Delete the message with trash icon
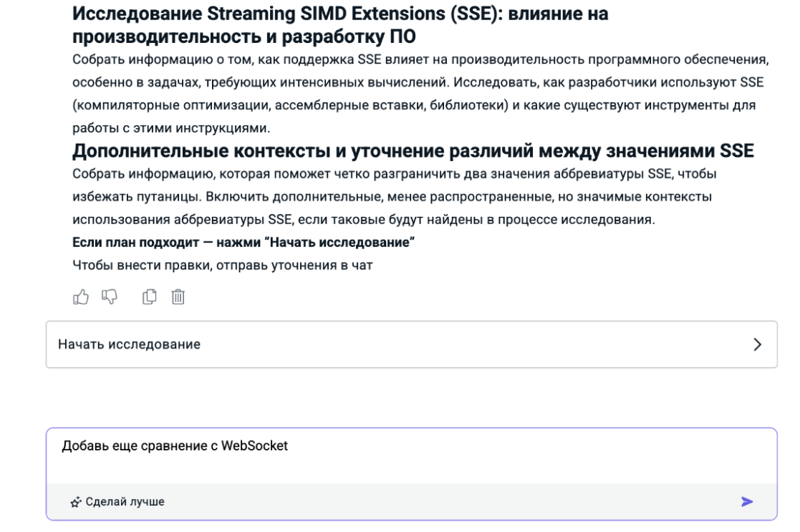This screenshot has height=532, width=800. click(178, 295)
